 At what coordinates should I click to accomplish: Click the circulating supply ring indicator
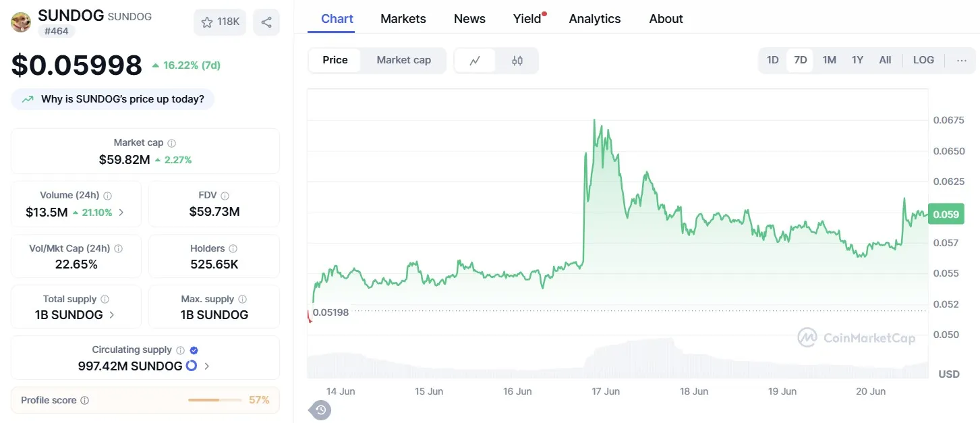[x=191, y=366]
